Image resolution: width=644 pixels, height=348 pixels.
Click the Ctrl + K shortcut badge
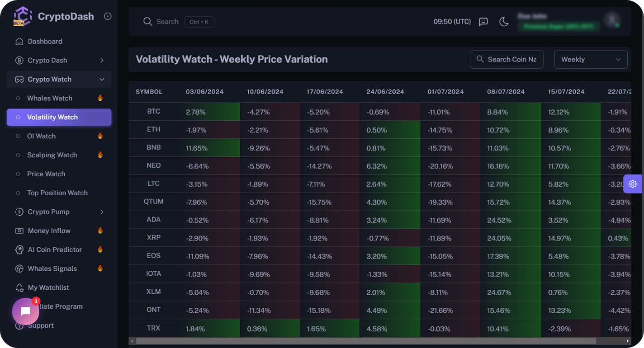coord(199,22)
